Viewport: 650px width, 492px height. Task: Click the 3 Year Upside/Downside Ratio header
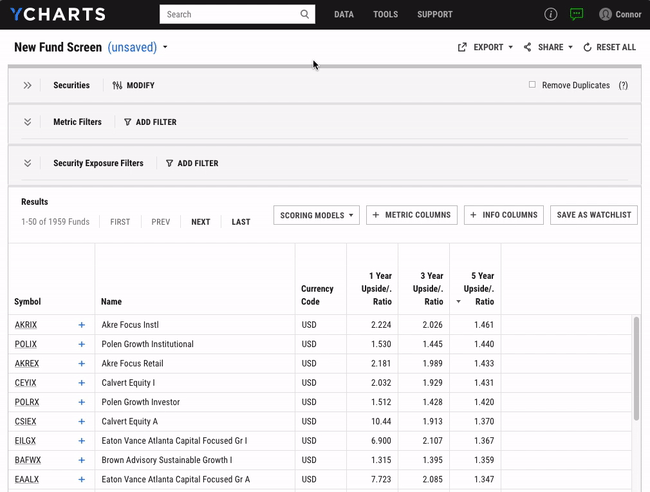[428, 288]
